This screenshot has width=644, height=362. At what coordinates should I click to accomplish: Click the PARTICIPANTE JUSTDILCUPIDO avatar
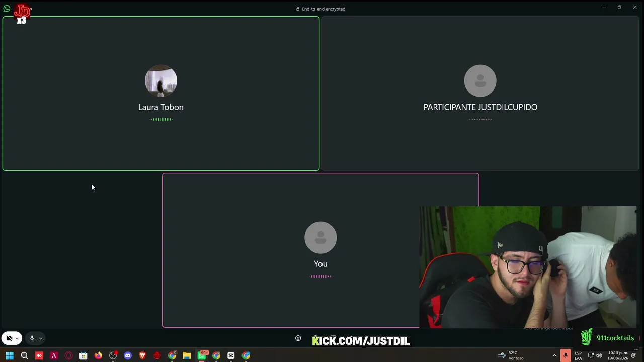[x=480, y=80]
